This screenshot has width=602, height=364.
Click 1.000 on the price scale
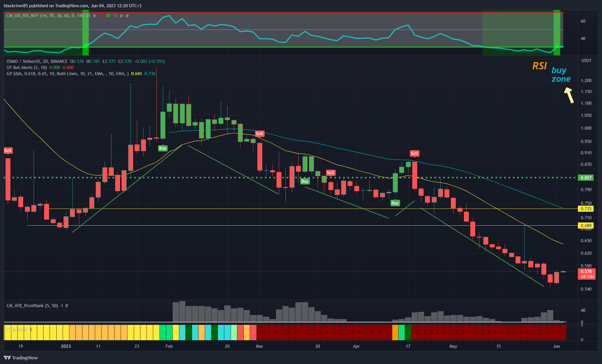586,128
